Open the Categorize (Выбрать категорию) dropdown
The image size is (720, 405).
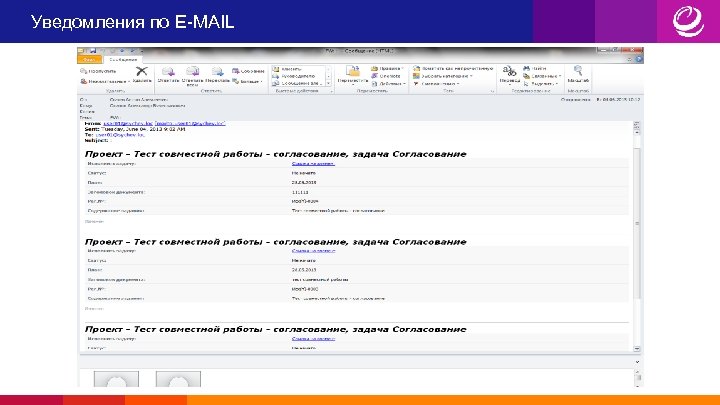(443, 76)
